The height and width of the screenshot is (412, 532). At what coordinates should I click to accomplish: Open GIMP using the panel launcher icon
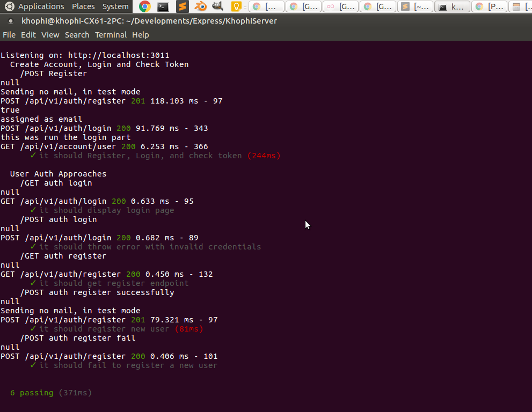[x=217, y=6]
